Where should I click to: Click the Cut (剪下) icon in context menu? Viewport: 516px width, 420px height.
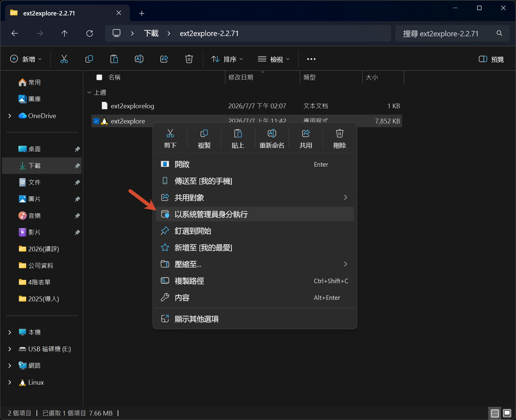(x=170, y=133)
